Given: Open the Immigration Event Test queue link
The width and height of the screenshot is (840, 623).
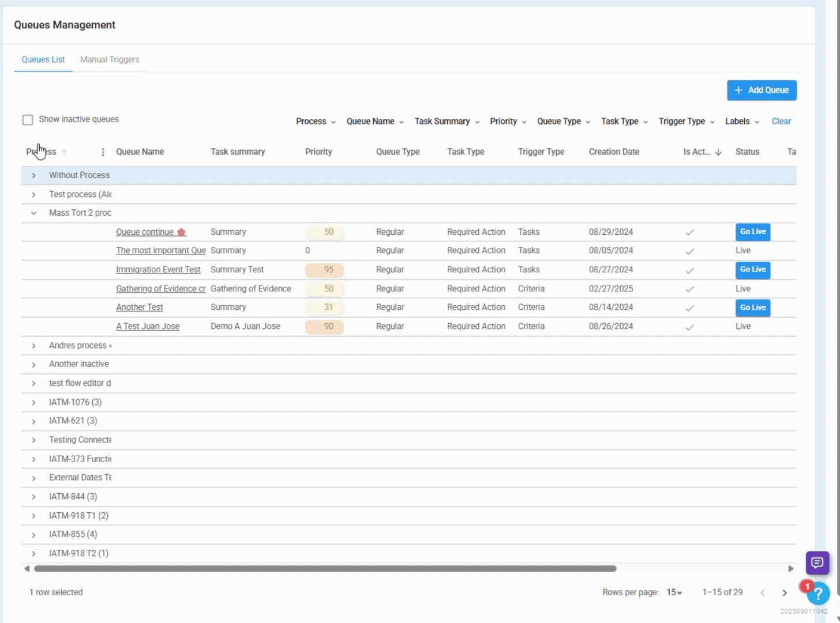Looking at the screenshot, I should click(x=158, y=270).
